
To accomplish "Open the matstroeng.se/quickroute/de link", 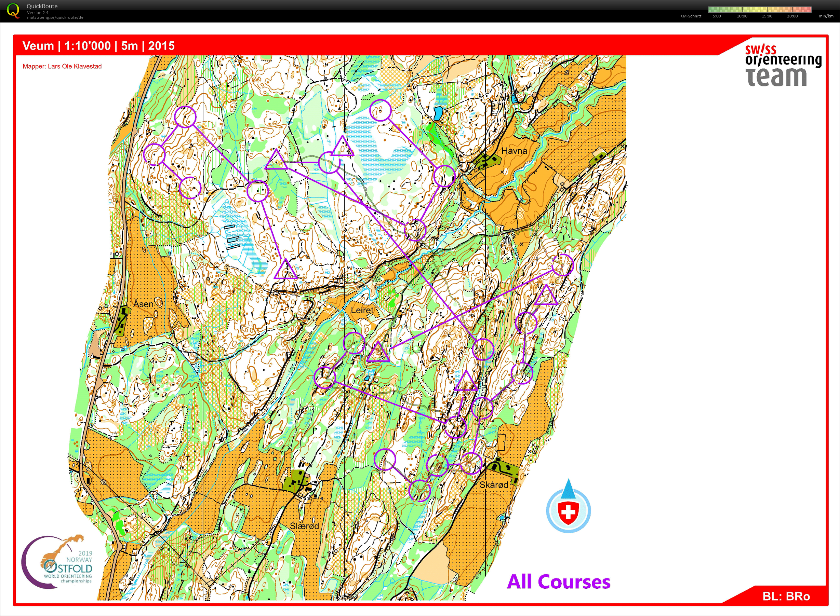I will (x=55, y=17).
